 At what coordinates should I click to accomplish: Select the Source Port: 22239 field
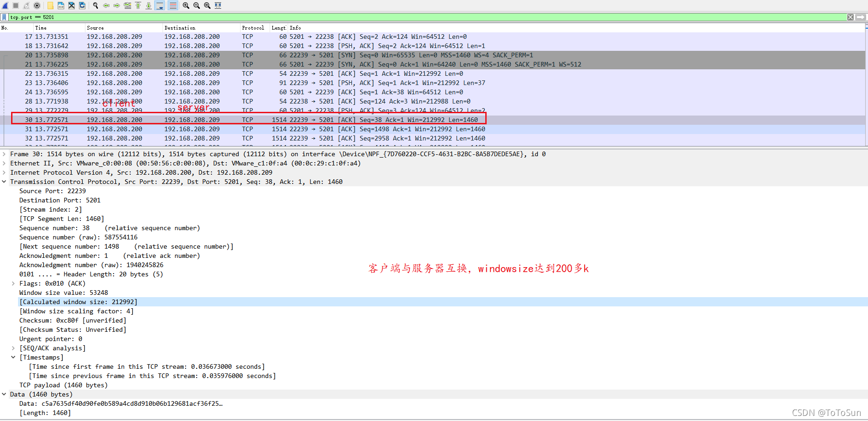point(53,191)
